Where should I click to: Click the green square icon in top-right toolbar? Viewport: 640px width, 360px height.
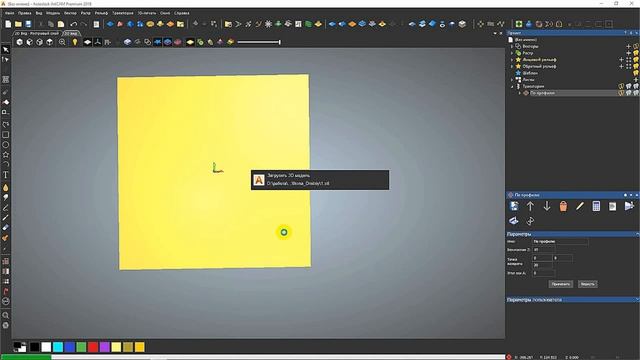519,24
